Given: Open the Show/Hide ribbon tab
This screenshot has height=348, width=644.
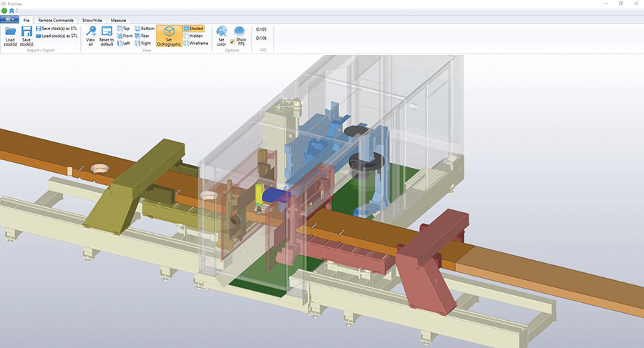Looking at the screenshot, I should pos(92,20).
